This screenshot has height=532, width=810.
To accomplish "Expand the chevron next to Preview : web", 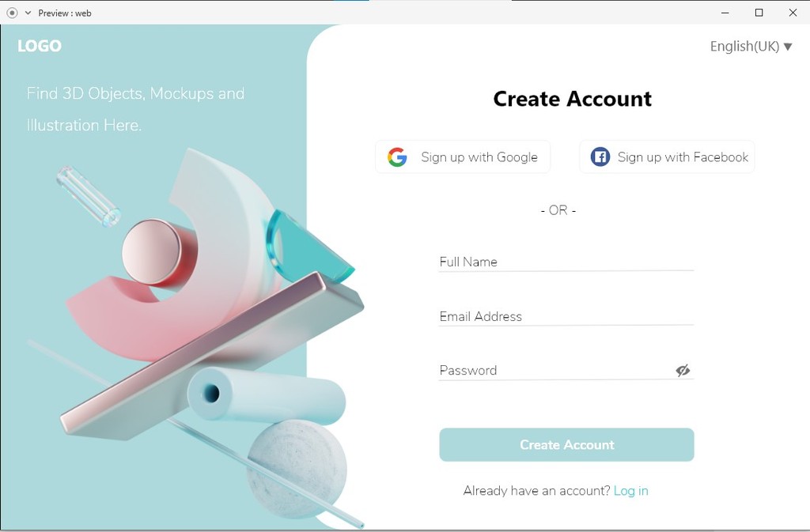I will click(28, 13).
